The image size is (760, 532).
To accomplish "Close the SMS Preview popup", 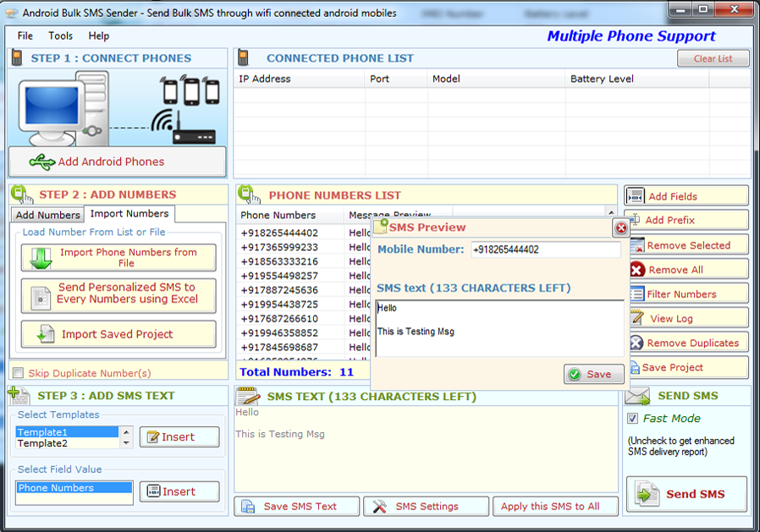I will point(621,228).
